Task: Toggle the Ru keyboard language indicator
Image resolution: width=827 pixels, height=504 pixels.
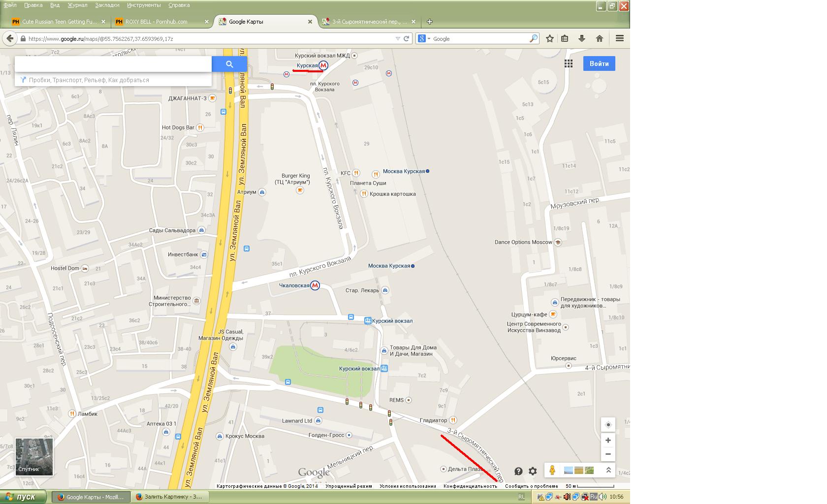Action: [x=594, y=497]
